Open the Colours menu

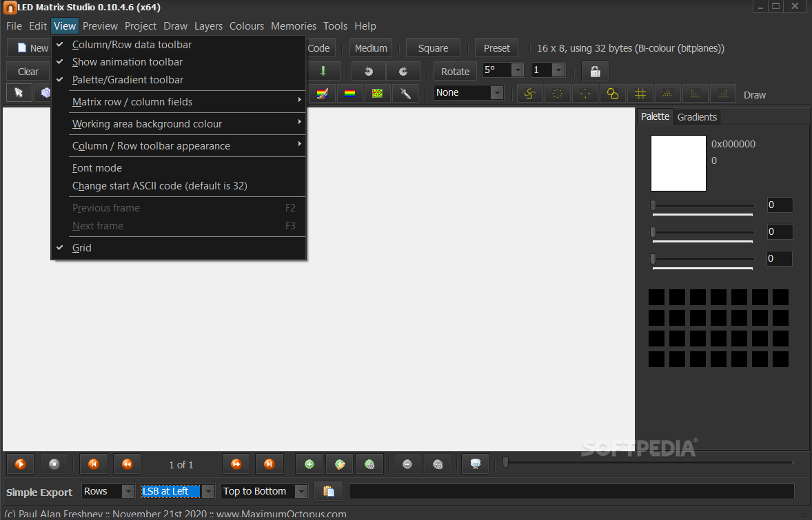tap(247, 26)
